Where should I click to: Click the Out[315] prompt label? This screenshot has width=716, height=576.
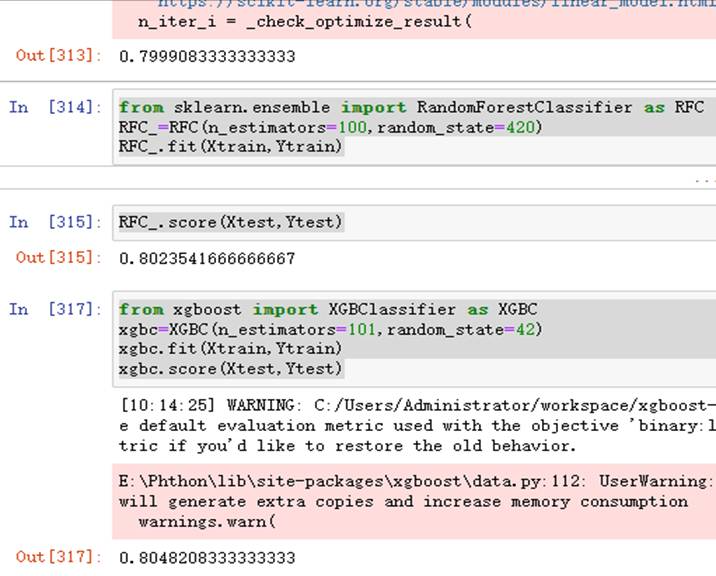(58, 258)
